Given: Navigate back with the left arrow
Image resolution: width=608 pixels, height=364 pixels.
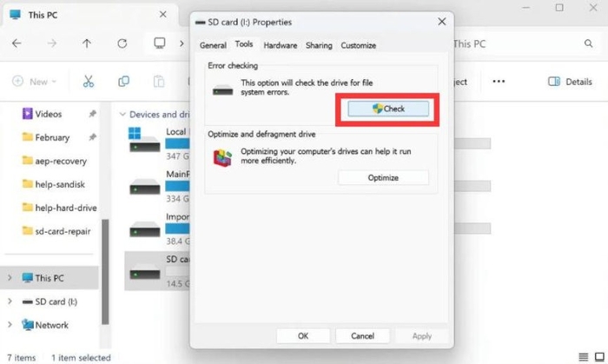Looking at the screenshot, I should [x=17, y=43].
